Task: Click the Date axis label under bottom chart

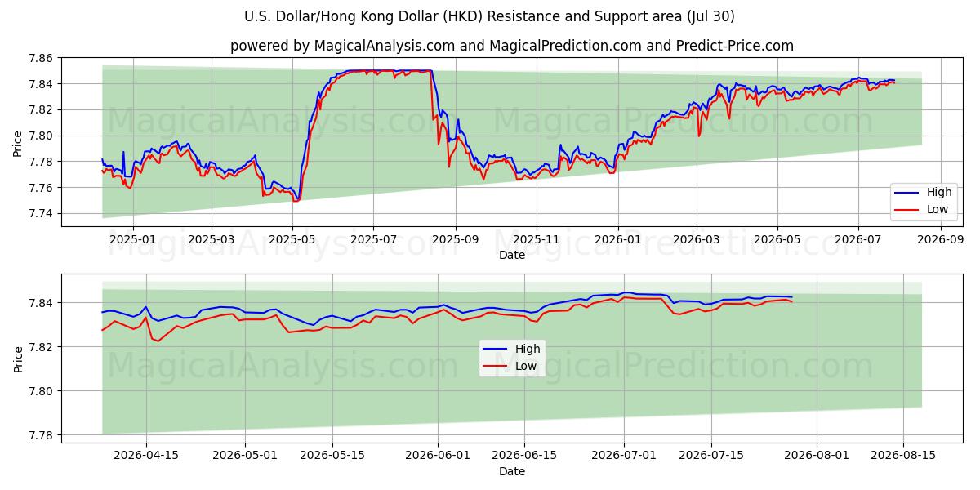Action: pos(512,472)
